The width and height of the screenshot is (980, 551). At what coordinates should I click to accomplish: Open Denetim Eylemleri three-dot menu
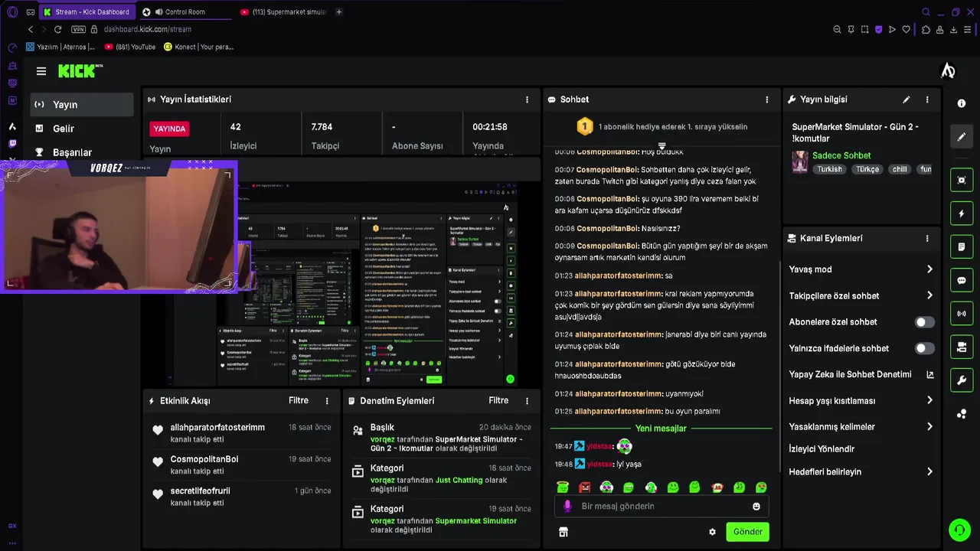pyautogui.click(x=527, y=400)
